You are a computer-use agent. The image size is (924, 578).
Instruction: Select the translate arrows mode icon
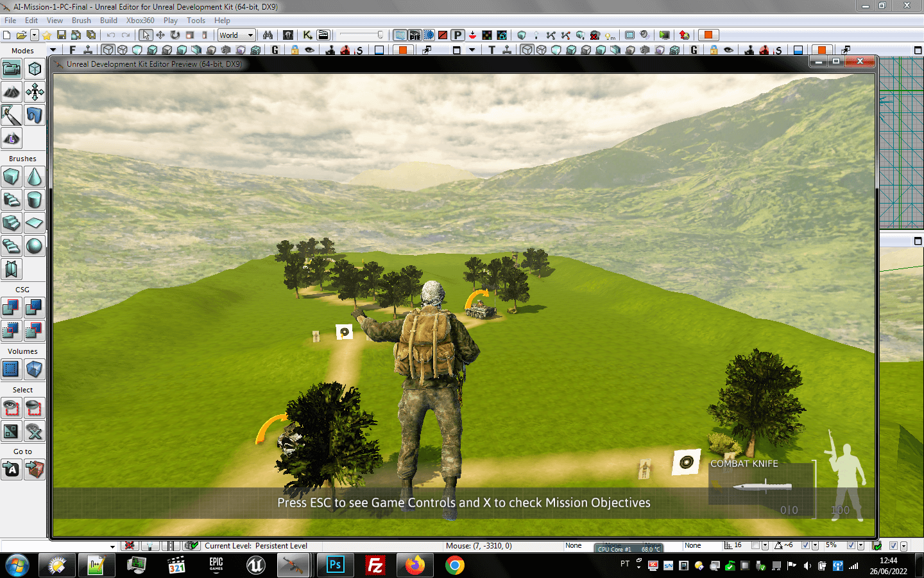[35, 92]
